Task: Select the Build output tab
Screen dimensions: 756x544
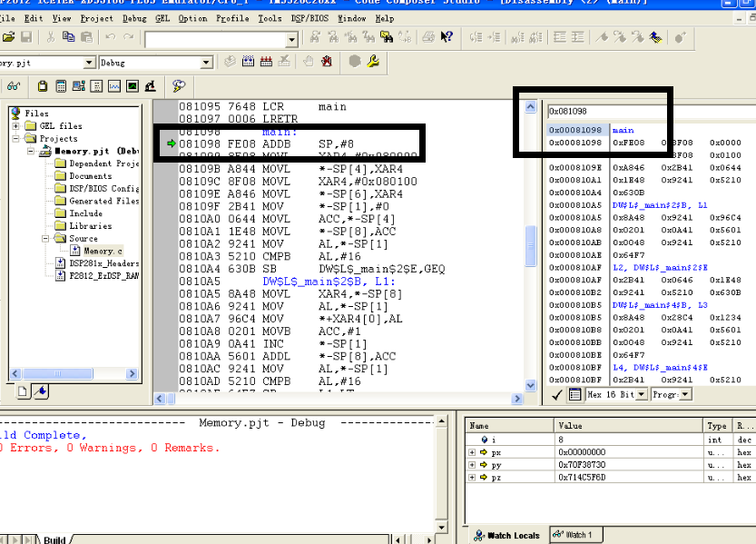Action: (x=54, y=539)
